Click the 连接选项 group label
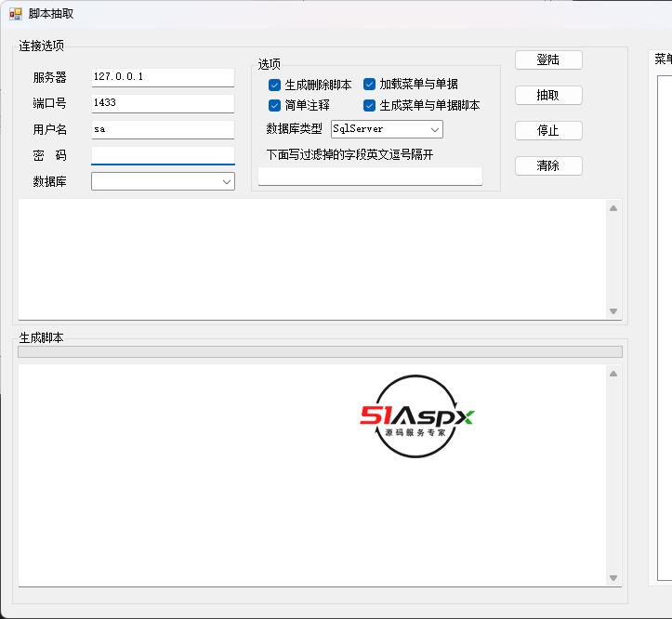 click(x=42, y=46)
